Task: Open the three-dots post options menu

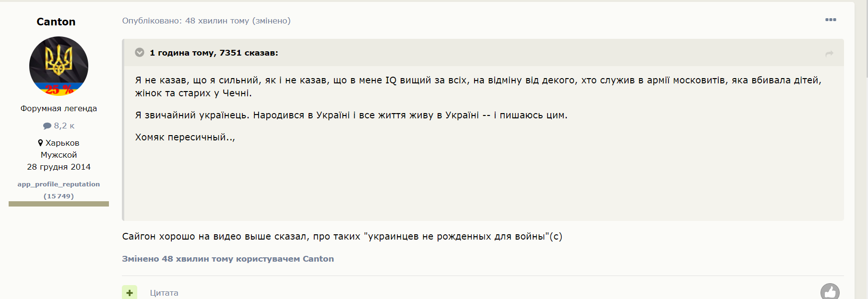Action: 831,20
